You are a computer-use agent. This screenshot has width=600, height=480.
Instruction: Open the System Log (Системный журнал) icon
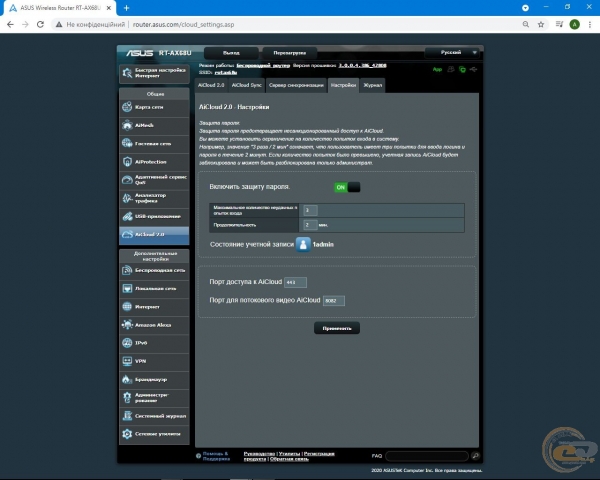127,416
